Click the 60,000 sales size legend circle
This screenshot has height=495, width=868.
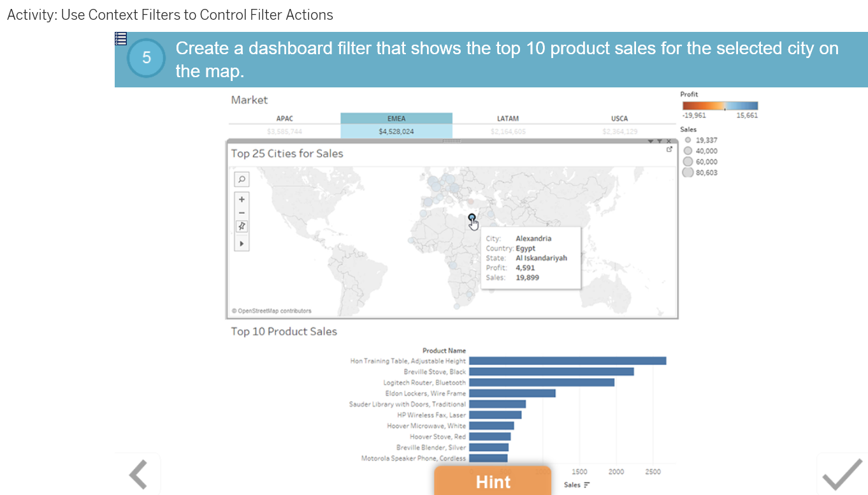[688, 161]
